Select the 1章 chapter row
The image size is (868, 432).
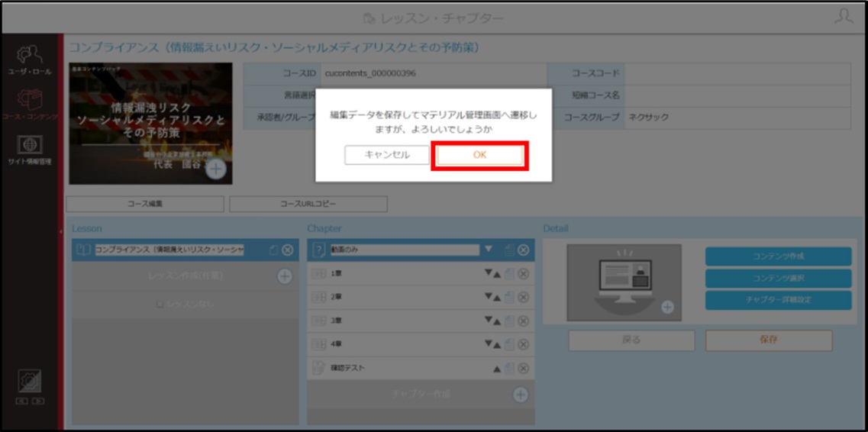tap(421, 274)
